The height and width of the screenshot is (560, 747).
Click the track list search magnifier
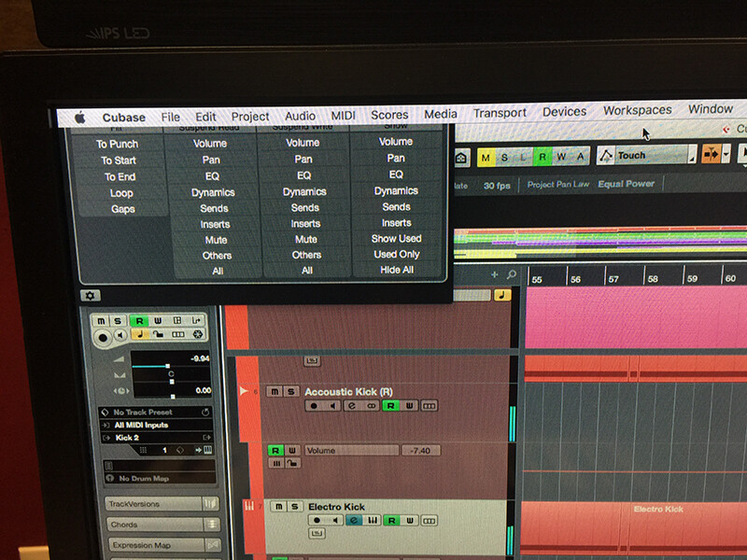512,274
